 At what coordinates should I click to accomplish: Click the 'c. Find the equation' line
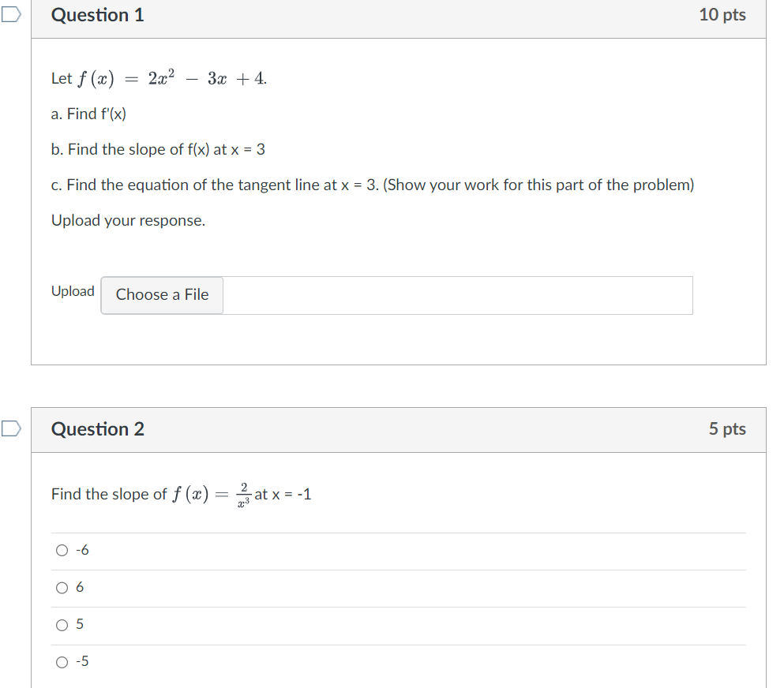tap(372, 185)
